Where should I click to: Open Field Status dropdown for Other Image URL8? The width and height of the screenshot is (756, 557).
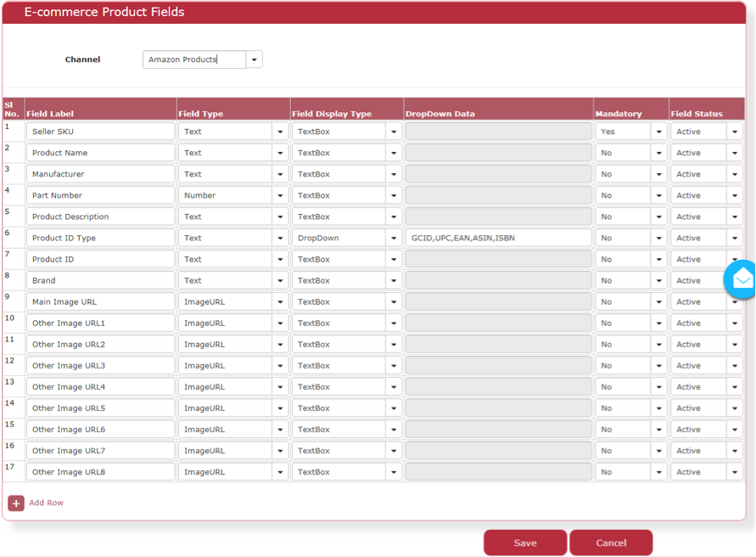point(734,471)
